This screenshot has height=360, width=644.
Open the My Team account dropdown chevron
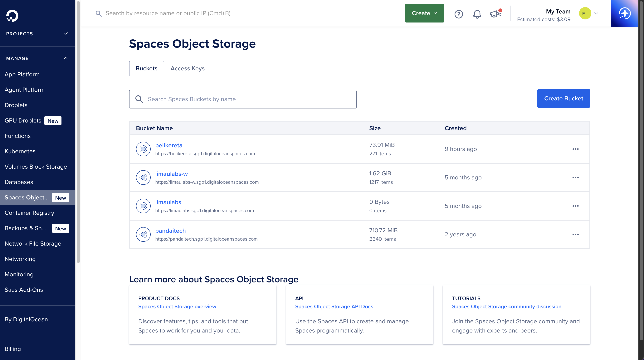coord(597,13)
